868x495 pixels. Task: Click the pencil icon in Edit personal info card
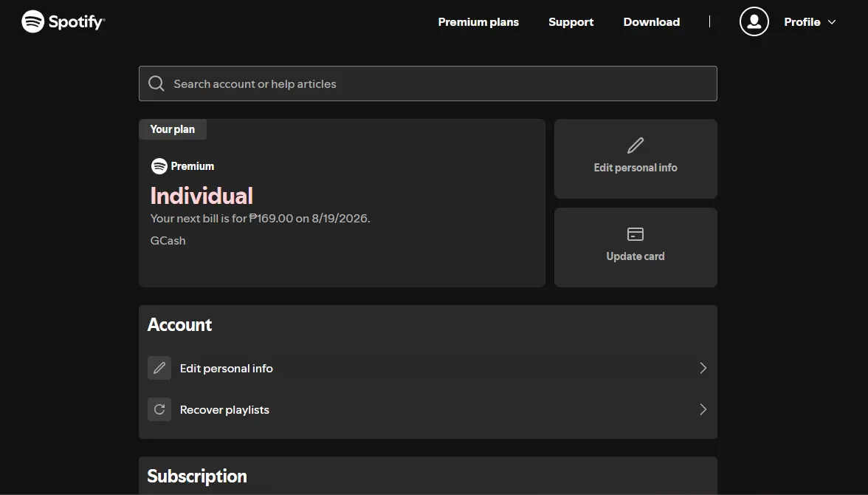(x=635, y=146)
